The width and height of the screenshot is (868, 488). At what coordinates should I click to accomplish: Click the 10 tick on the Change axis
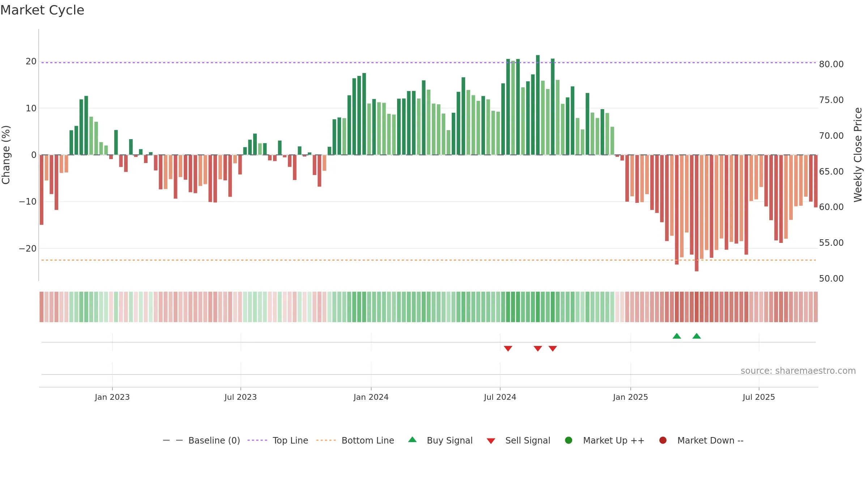click(x=31, y=108)
